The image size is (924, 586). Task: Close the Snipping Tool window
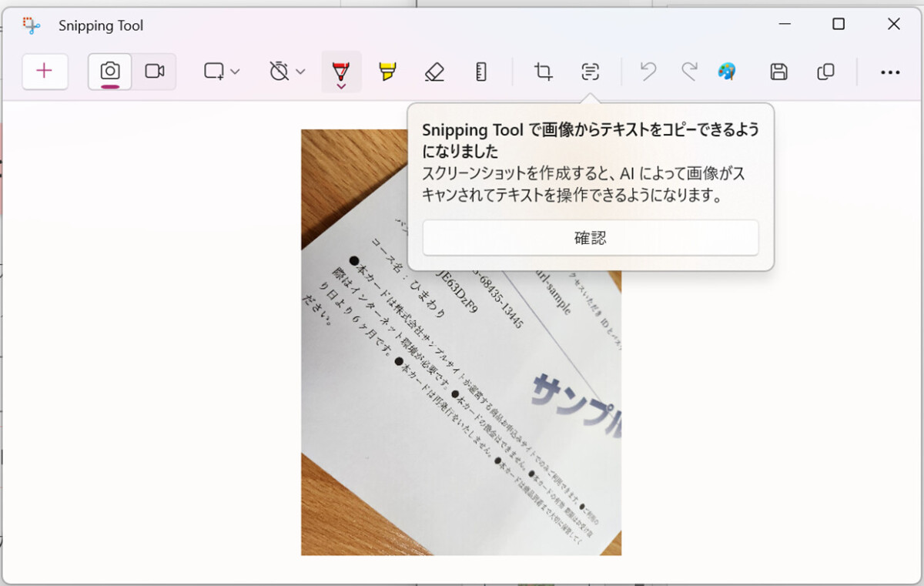point(893,24)
